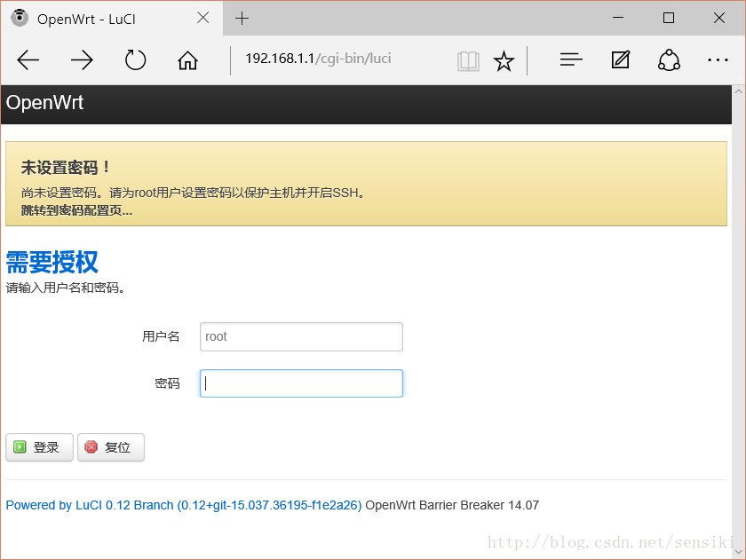Click the OpenWrt header brand link
Screen dimensions: 746x560
pos(44,103)
